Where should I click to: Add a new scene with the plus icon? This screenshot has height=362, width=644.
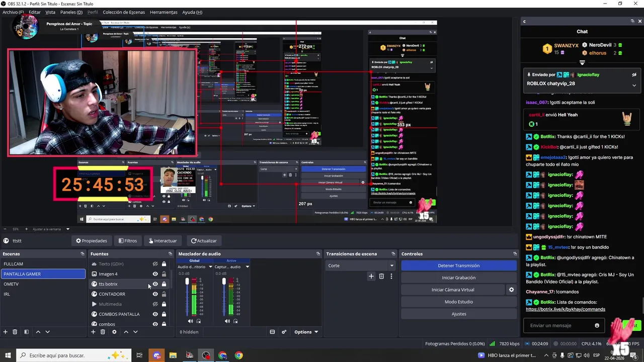coord(6,332)
